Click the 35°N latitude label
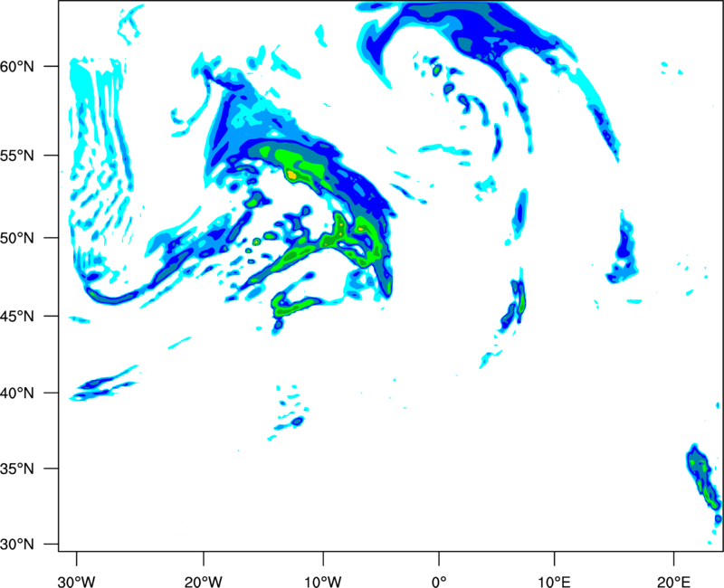The width and height of the screenshot is (724, 588). (x=17, y=469)
